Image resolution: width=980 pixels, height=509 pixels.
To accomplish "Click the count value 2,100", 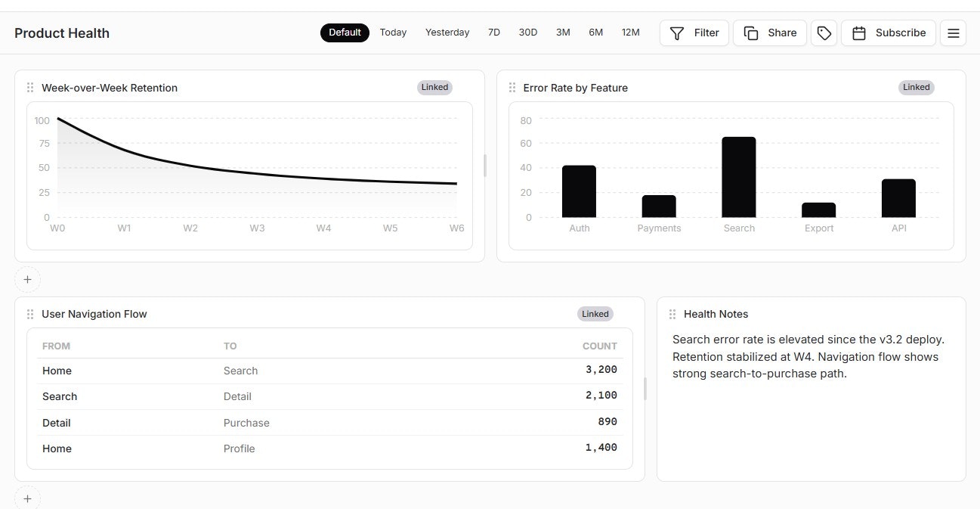I will 601,396.
